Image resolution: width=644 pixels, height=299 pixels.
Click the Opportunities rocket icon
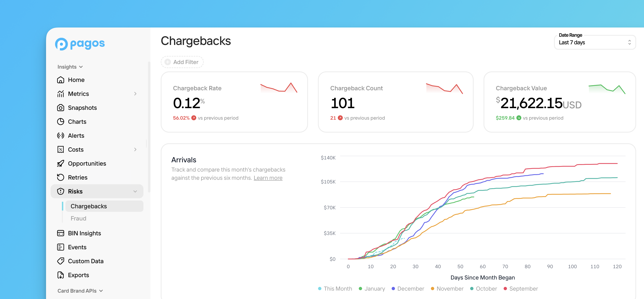coord(60,164)
